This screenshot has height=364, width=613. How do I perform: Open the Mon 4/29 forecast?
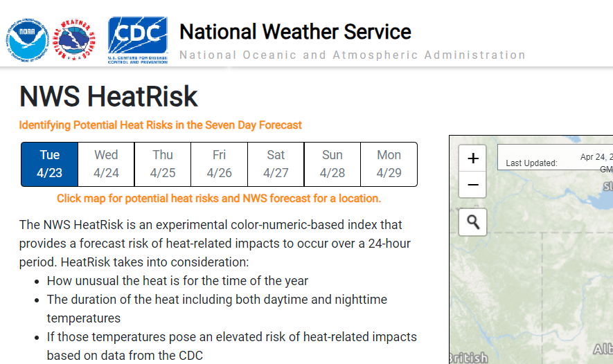tap(389, 164)
